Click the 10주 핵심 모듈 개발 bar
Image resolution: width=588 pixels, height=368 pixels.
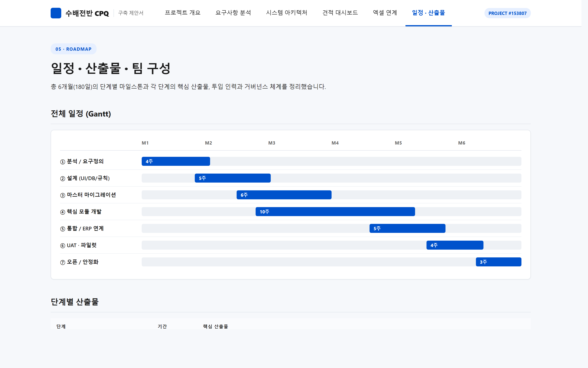335,212
